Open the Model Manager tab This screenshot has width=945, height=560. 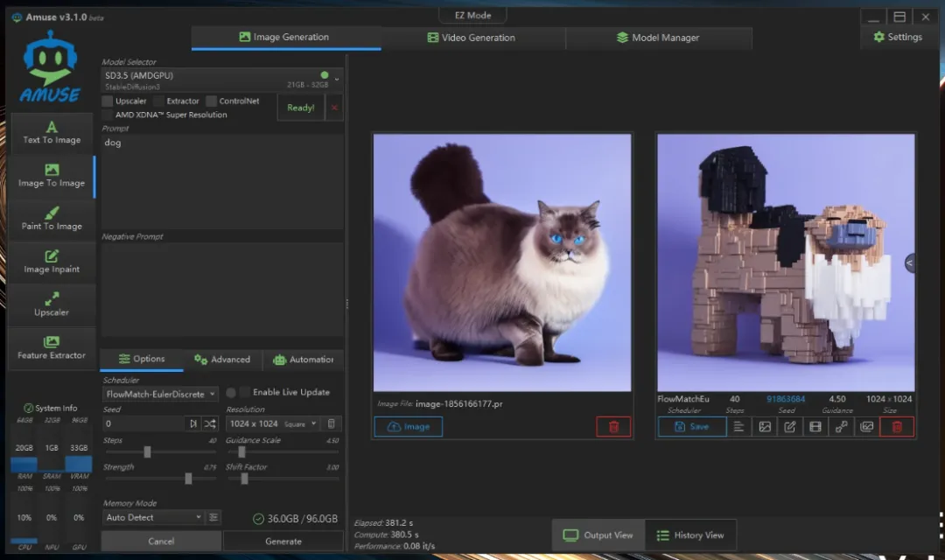[657, 38]
